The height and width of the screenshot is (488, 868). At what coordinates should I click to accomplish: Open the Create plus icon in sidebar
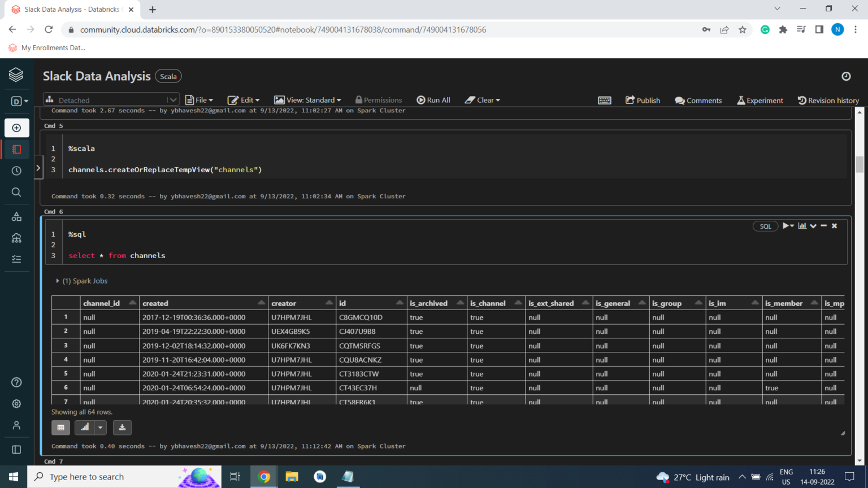[x=16, y=128]
